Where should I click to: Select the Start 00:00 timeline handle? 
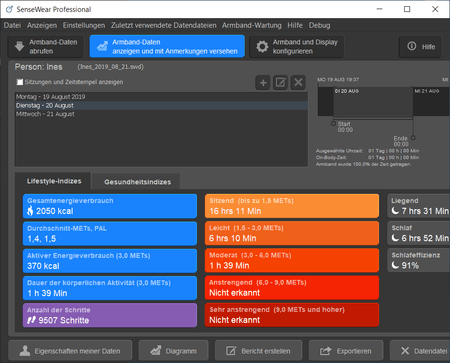pos(333,123)
